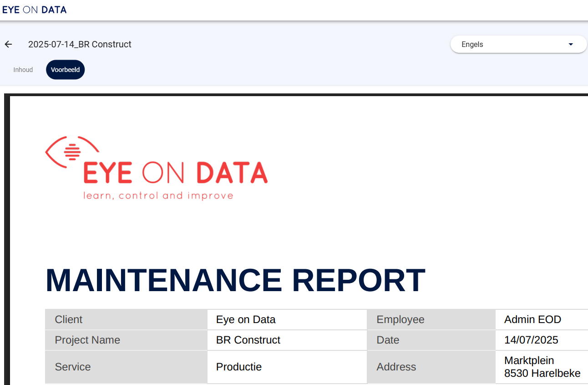The width and height of the screenshot is (588, 385).
Task: Switch to the Inhoud tab
Action: [x=23, y=70]
